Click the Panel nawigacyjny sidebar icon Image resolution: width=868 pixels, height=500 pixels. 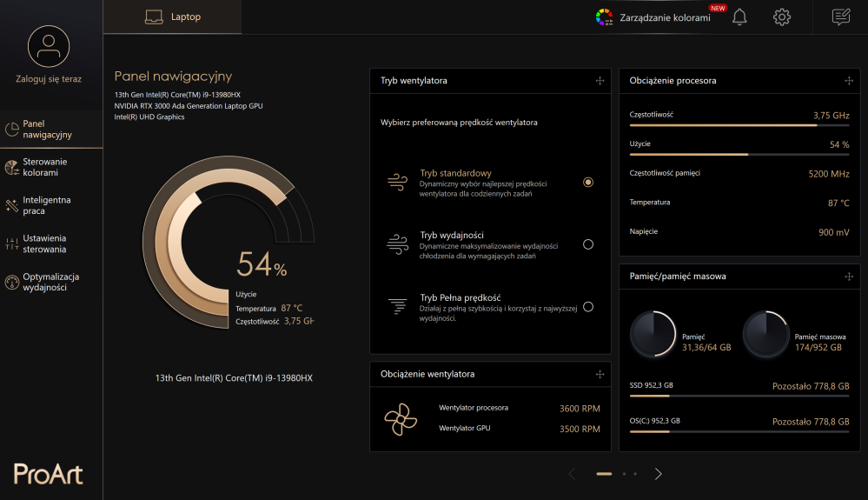coord(11,130)
